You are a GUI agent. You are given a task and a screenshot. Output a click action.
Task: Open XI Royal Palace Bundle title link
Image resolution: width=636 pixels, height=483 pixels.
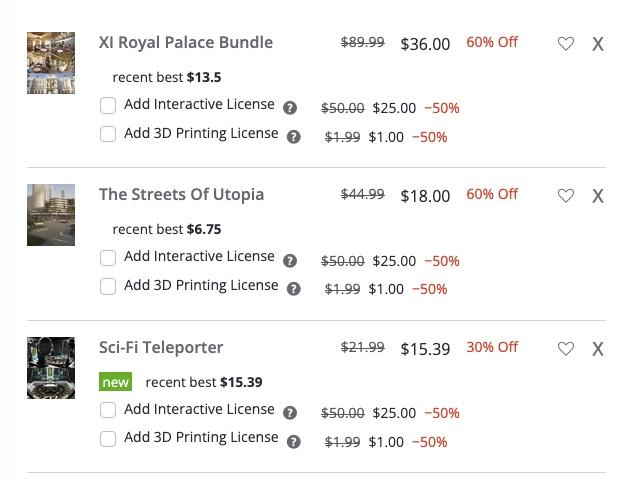(x=186, y=42)
